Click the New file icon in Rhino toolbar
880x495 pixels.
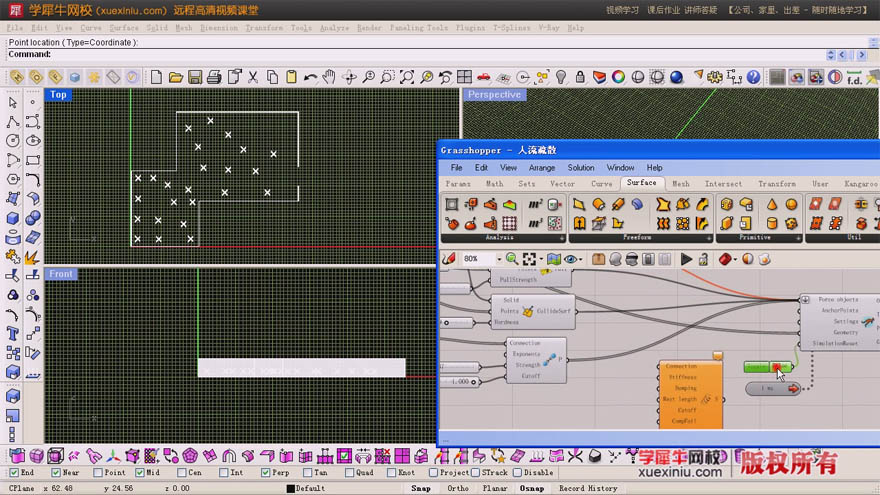coord(157,77)
